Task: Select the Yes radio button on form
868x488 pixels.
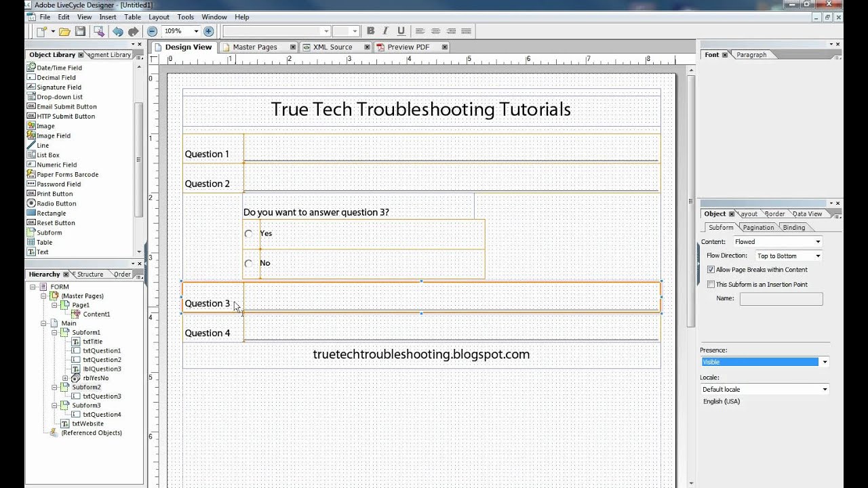Action: [x=249, y=234]
